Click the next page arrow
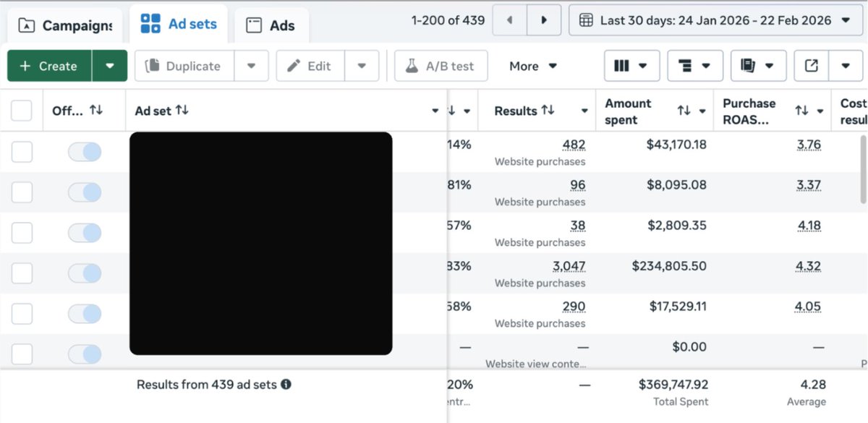The height and width of the screenshot is (423, 868). pos(544,20)
